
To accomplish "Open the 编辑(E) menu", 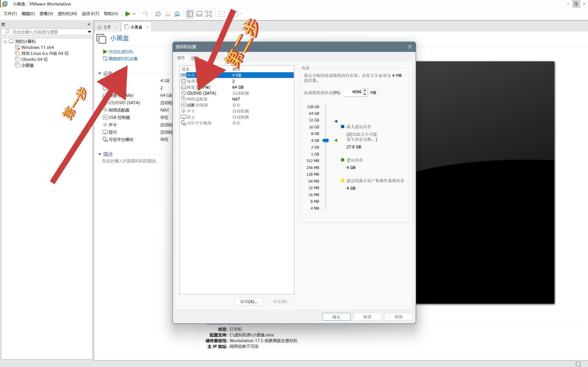I will (28, 14).
